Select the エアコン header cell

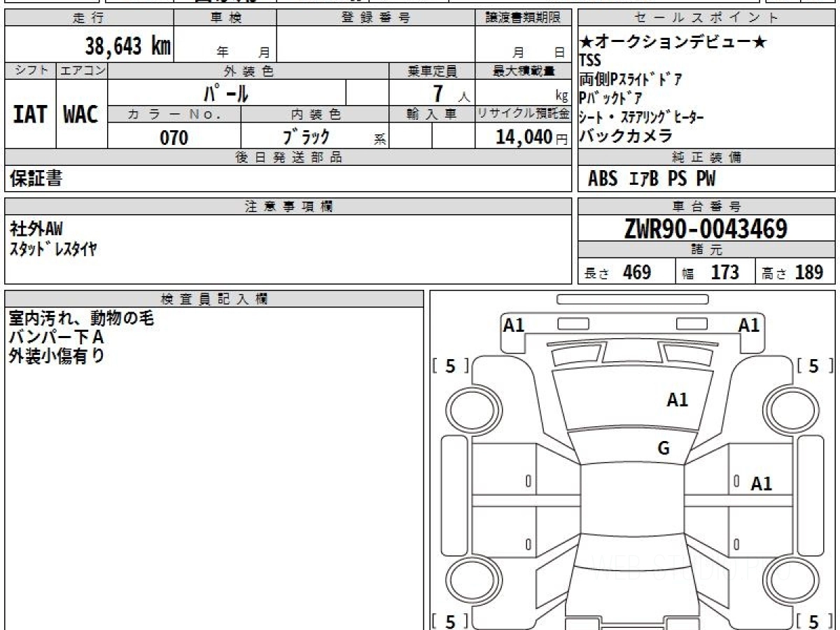coord(82,71)
